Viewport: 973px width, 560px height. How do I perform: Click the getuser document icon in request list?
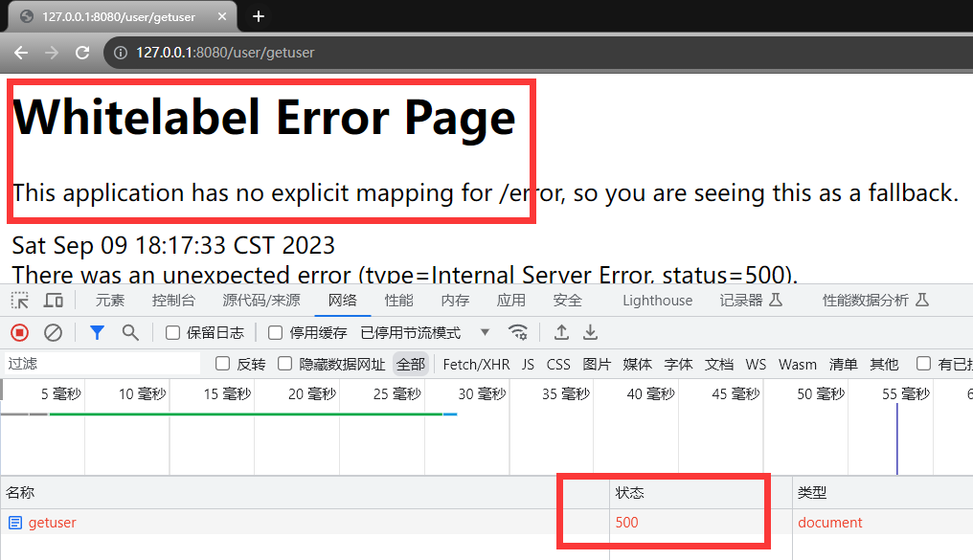tap(15, 523)
